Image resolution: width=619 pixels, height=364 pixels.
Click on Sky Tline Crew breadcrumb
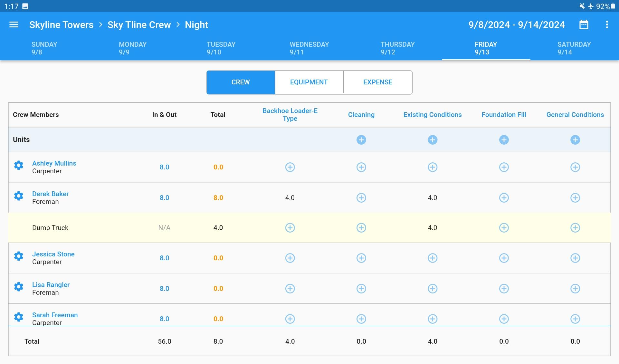[x=139, y=25]
